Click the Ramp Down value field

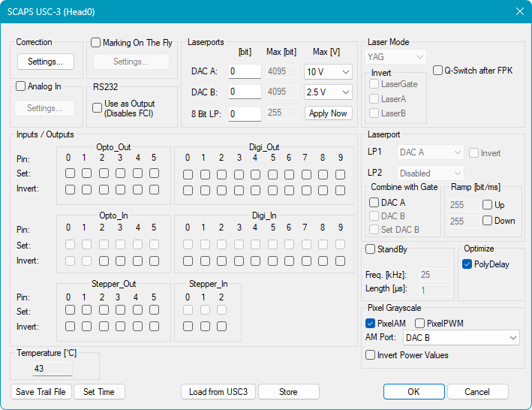pyautogui.click(x=464, y=222)
